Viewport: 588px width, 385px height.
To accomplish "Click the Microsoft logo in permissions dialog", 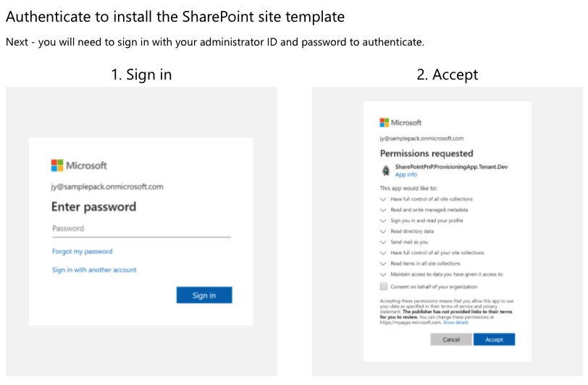I will 384,122.
